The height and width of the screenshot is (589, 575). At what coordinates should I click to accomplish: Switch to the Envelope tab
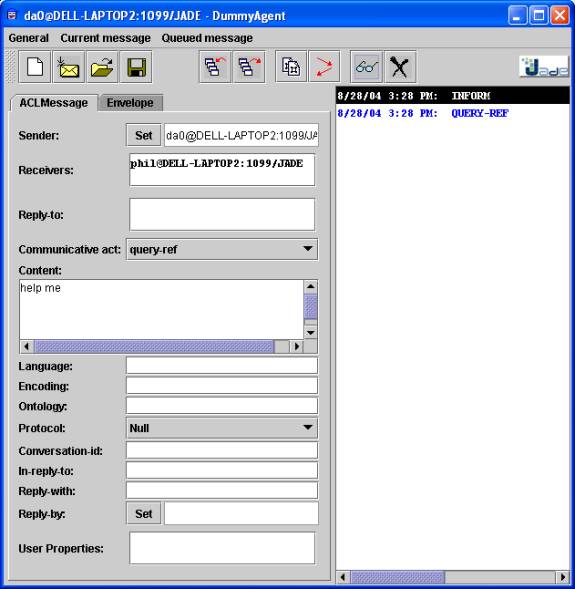coord(130,103)
